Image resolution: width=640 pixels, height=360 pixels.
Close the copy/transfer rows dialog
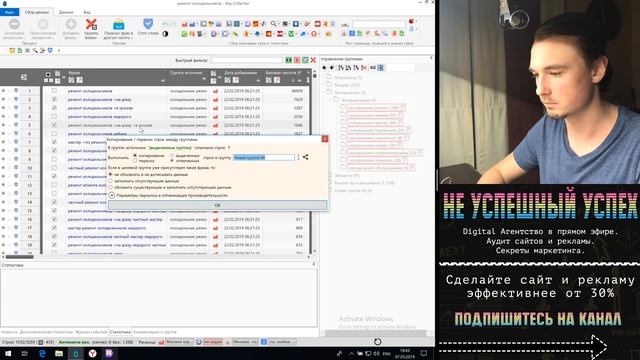(x=325, y=139)
